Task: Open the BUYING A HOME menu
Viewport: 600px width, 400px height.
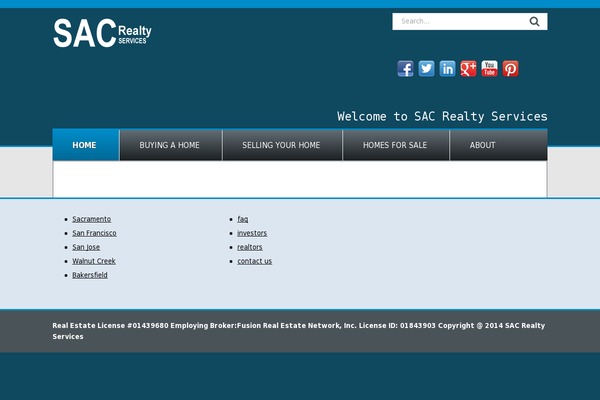Action: [x=171, y=145]
